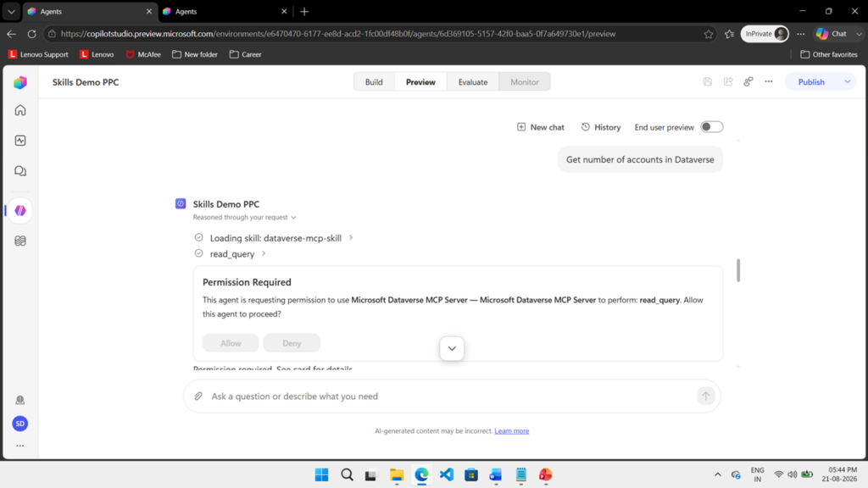868x488 pixels.
Task: Open Microsoft Store from taskbar
Action: pos(471,474)
